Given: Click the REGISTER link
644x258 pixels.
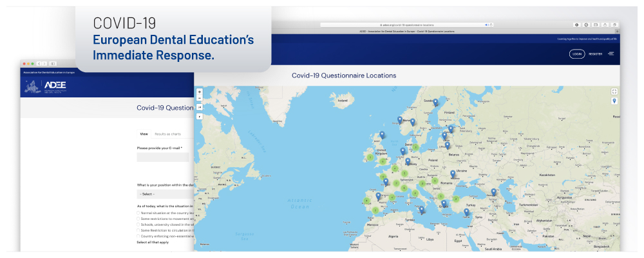Looking at the screenshot, I should coord(595,54).
